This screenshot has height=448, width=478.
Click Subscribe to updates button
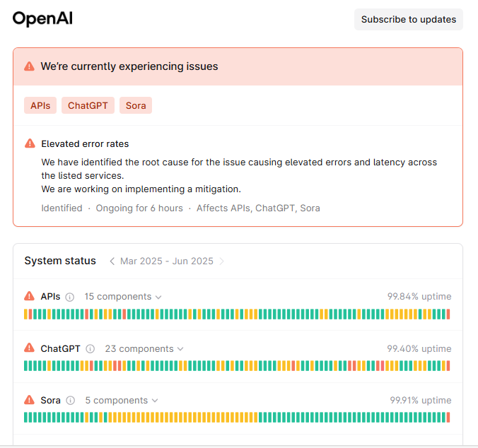408,20
